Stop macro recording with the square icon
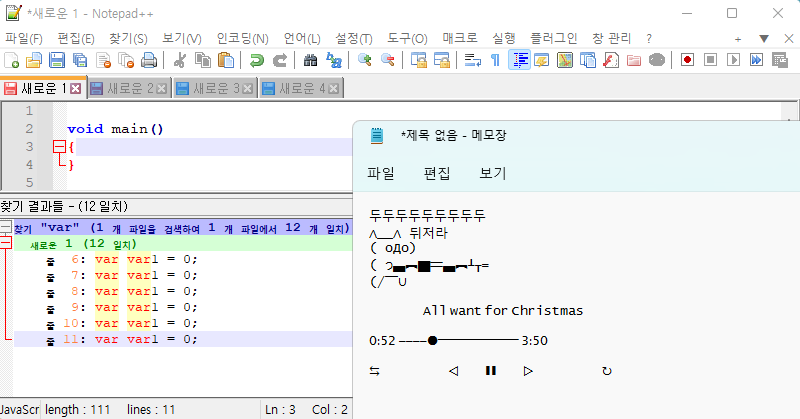 (710, 60)
